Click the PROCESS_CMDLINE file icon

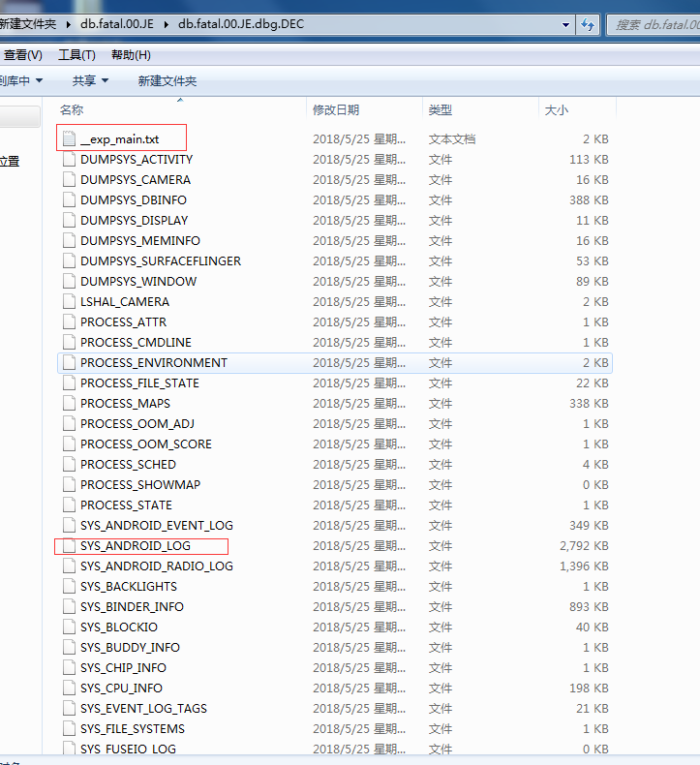(x=70, y=343)
